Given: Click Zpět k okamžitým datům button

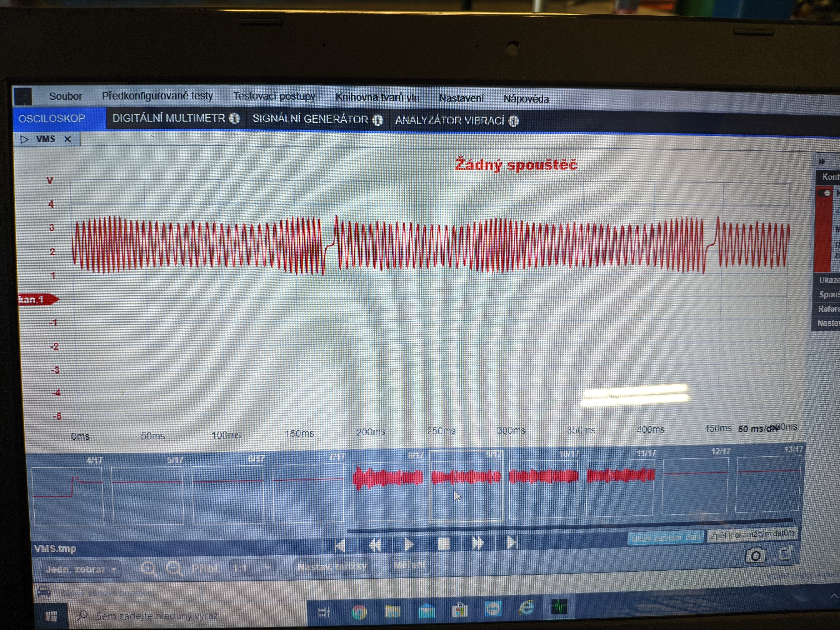Looking at the screenshot, I should [752, 534].
